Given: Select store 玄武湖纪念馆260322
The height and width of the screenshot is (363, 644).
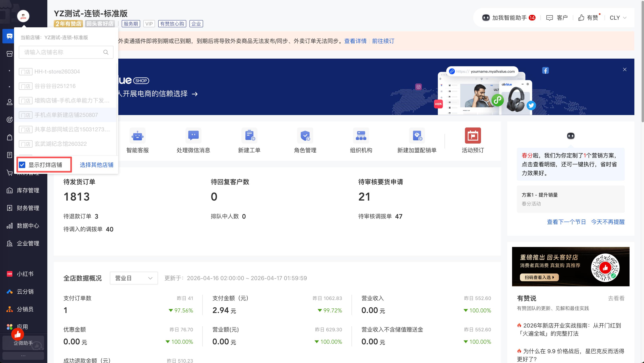Looking at the screenshot, I should click(65, 144).
